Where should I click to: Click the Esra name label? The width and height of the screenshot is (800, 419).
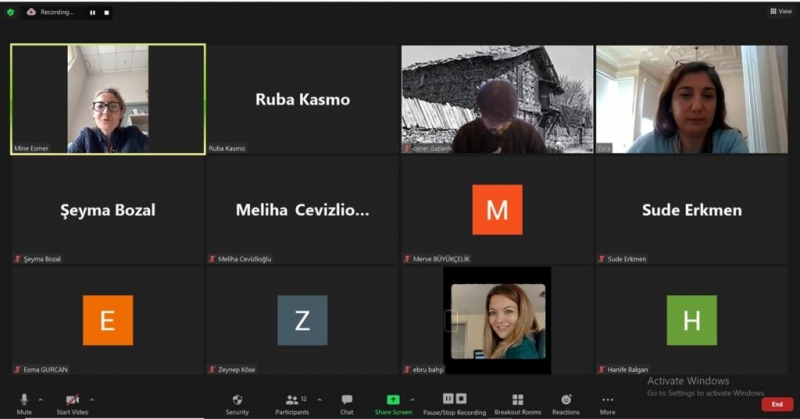click(605, 149)
